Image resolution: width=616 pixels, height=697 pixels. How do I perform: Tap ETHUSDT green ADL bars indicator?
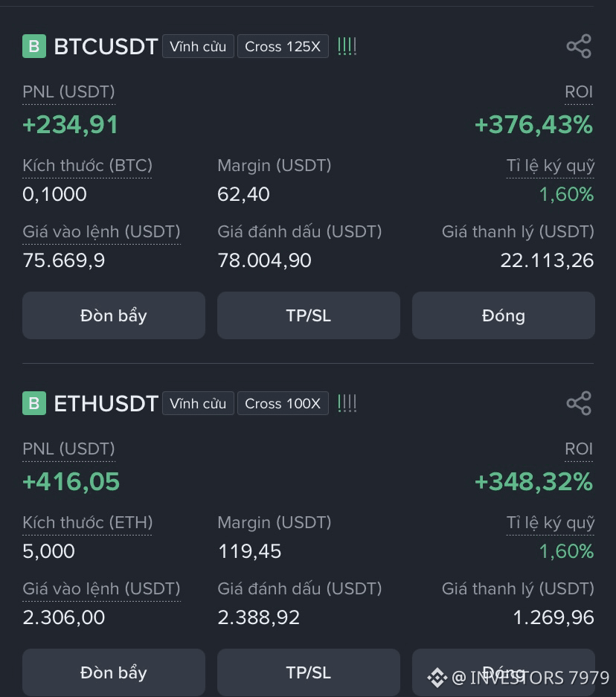[x=347, y=403]
